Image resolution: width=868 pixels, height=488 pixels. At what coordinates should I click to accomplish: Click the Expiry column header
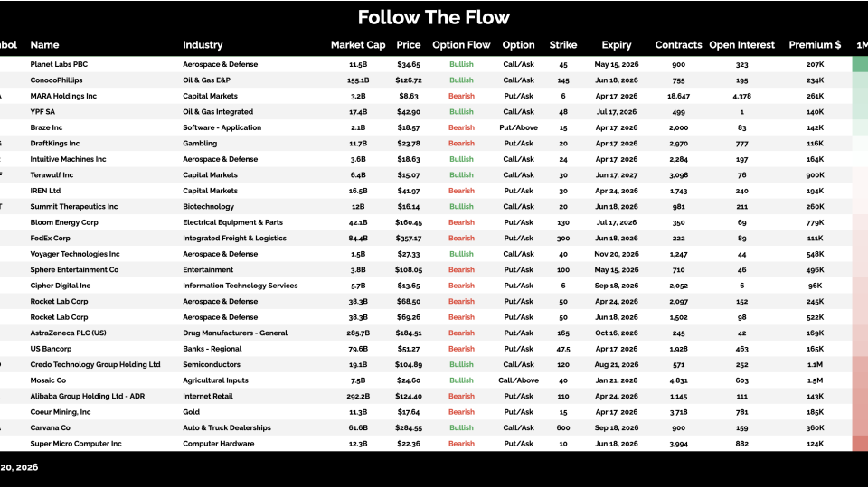[x=617, y=45]
